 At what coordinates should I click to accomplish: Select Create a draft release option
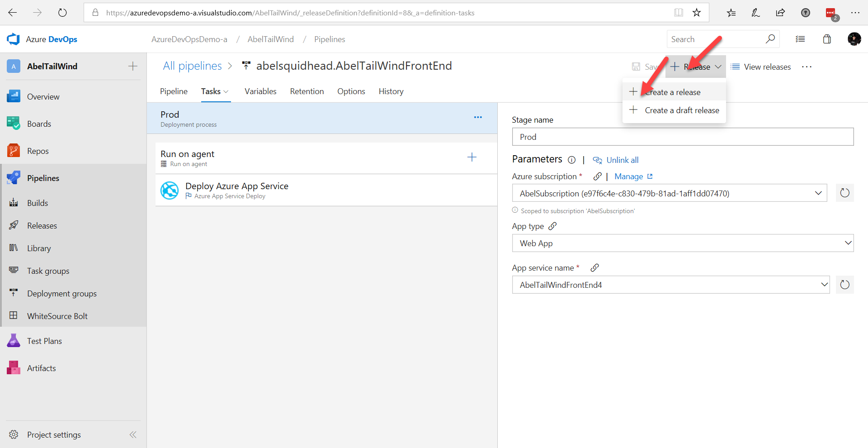click(674, 110)
